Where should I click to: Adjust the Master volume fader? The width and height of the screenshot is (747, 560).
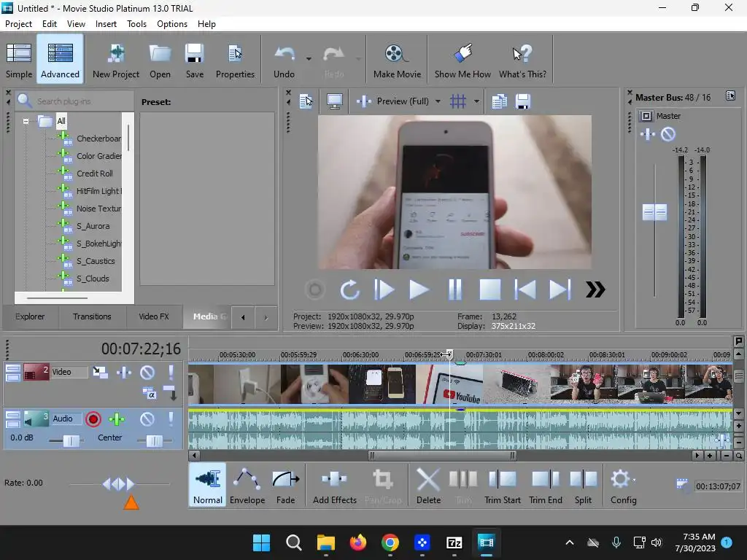pyautogui.click(x=654, y=212)
